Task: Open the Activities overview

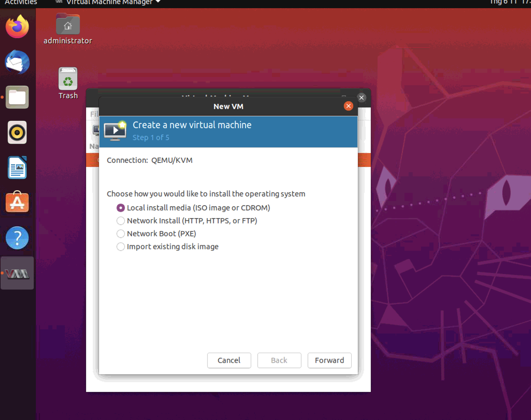Action: click(21, 3)
